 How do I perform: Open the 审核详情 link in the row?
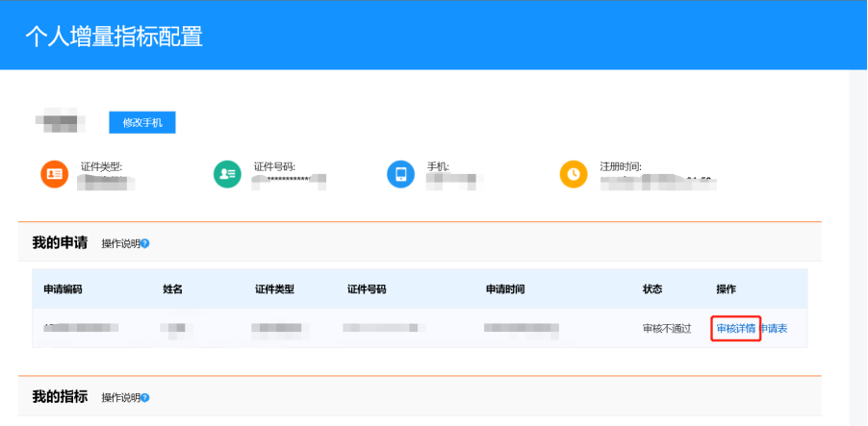[x=736, y=329]
